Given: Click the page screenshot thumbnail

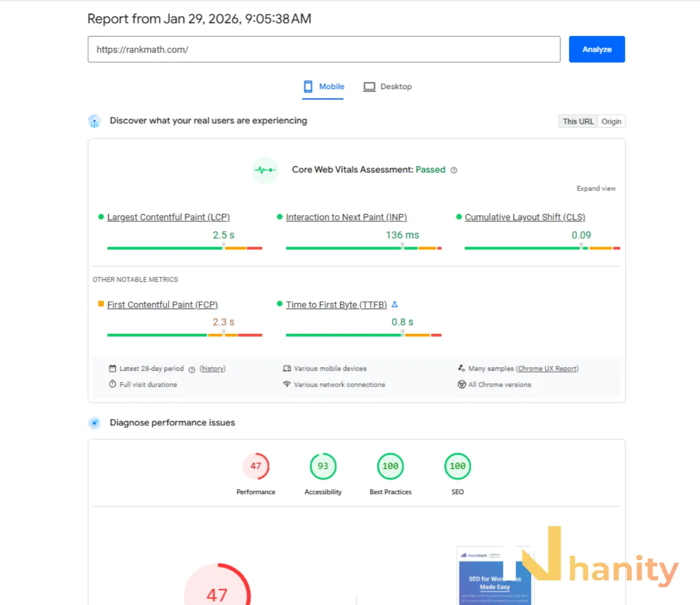Looking at the screenshot, I should [x=494, y=576].
